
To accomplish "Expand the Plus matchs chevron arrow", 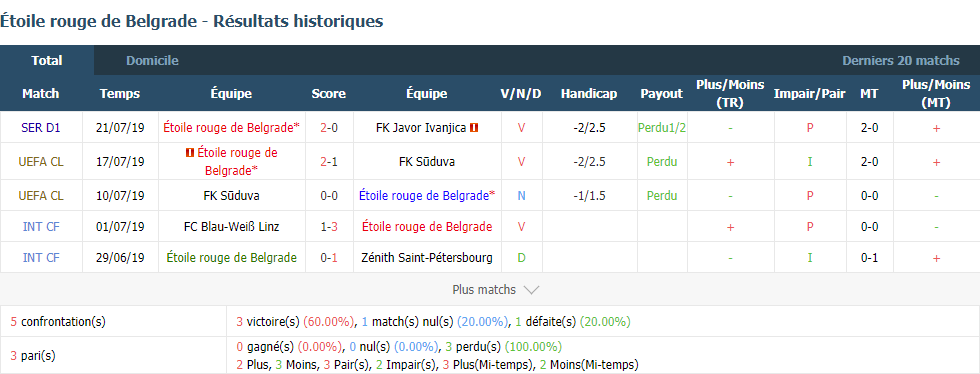I will [531, 290].
